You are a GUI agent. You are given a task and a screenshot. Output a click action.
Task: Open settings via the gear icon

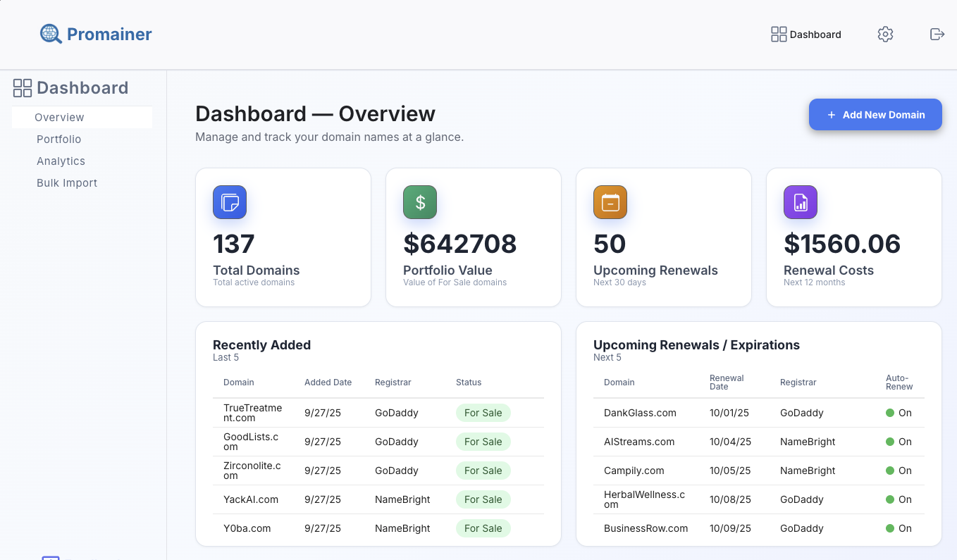[885, 34]
